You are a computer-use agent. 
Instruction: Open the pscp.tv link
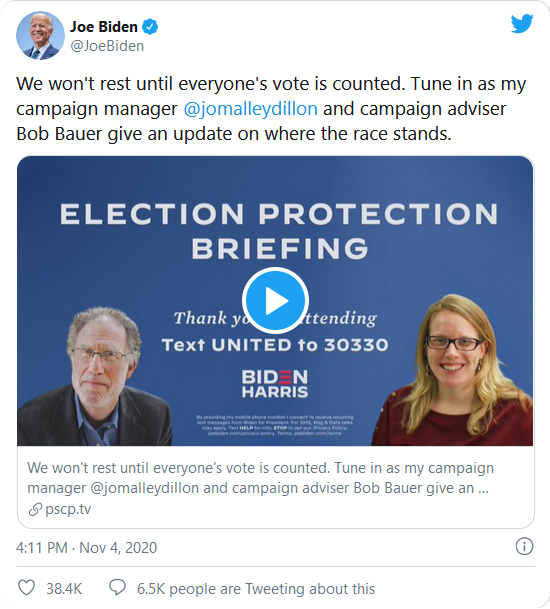point(68,509)
